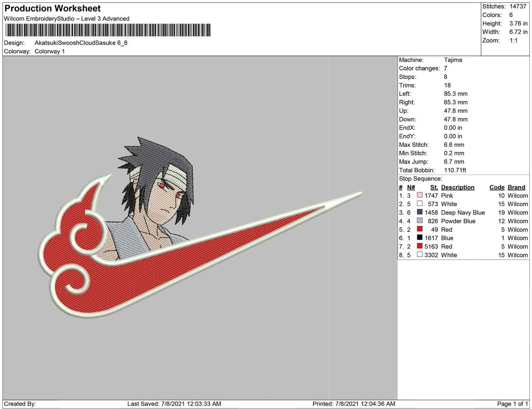Click the black swatch for thread 1617
This screenshot has width=532, height=409.
pos(420,238)
